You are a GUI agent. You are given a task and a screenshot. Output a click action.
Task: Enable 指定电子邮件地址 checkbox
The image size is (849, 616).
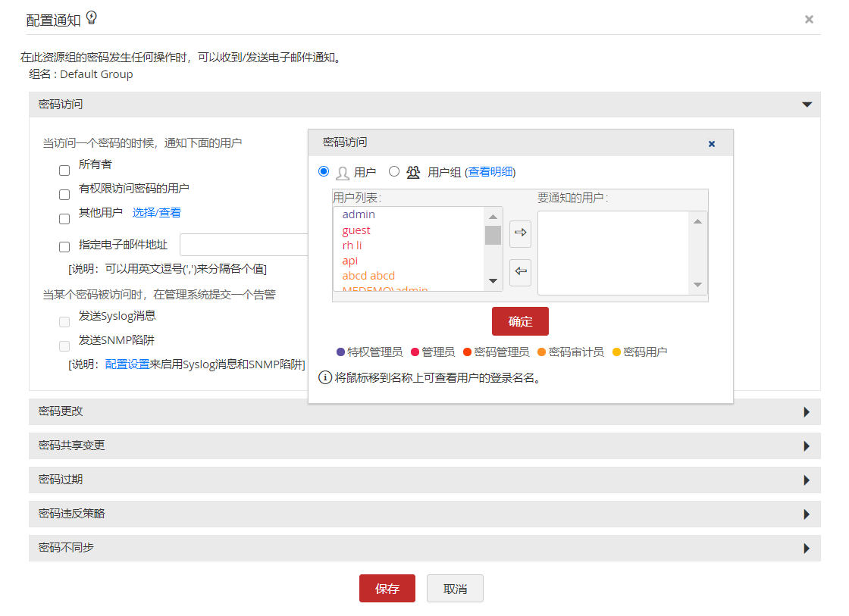pyautogui.click(x=64, y=247)
